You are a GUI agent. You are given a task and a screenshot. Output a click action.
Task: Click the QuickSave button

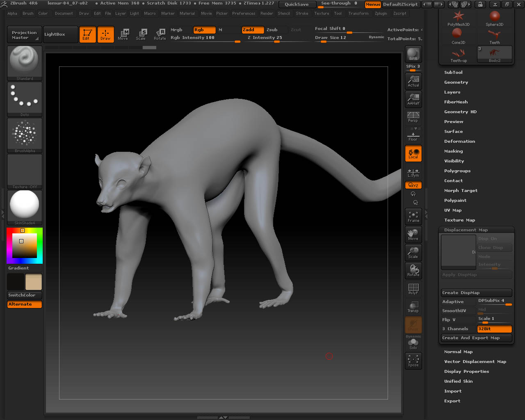297,5
